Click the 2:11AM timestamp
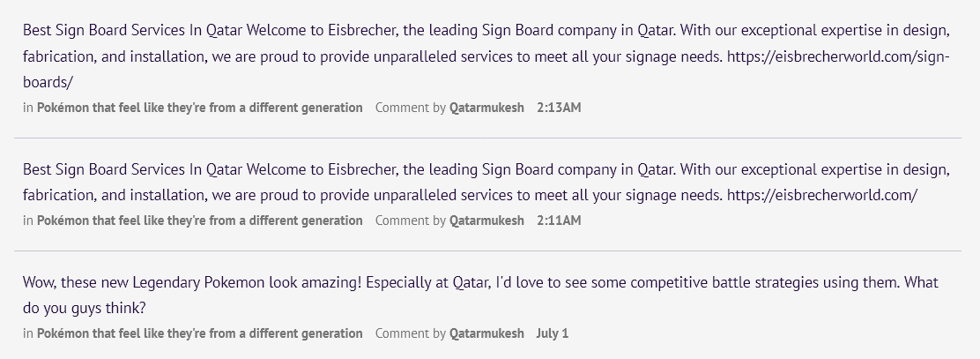The width and height of the screenshot is (980, 359). tap(559, 221)
